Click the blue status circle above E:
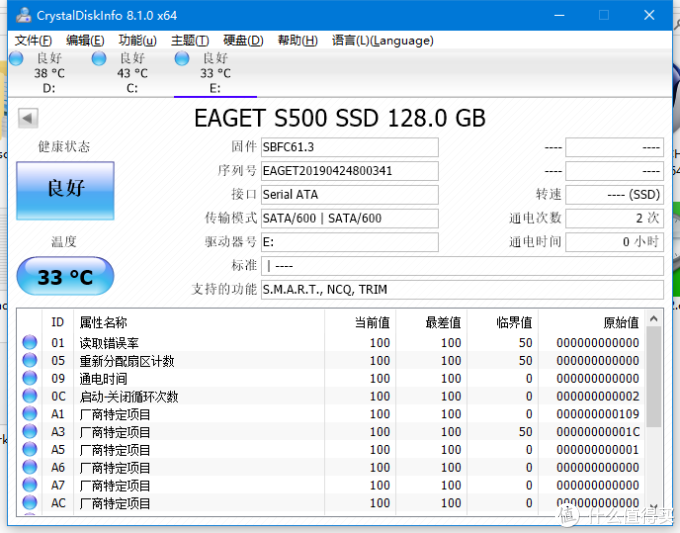This screenshot has width=680, height=533. pos(182,58)
